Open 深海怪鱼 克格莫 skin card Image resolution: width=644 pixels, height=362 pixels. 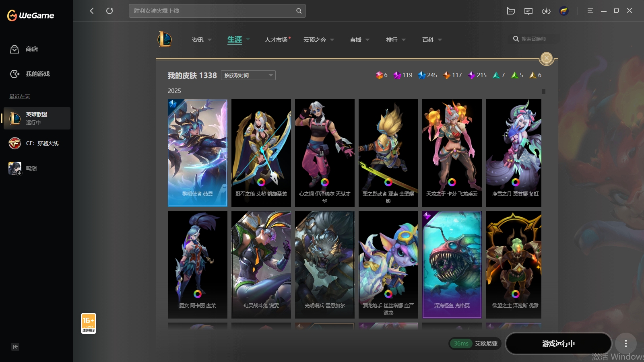click(x=452, y=265)
